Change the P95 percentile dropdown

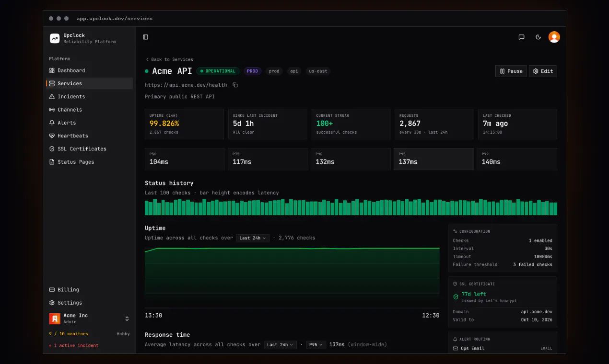pyautogui.click(x=315, y=344)
